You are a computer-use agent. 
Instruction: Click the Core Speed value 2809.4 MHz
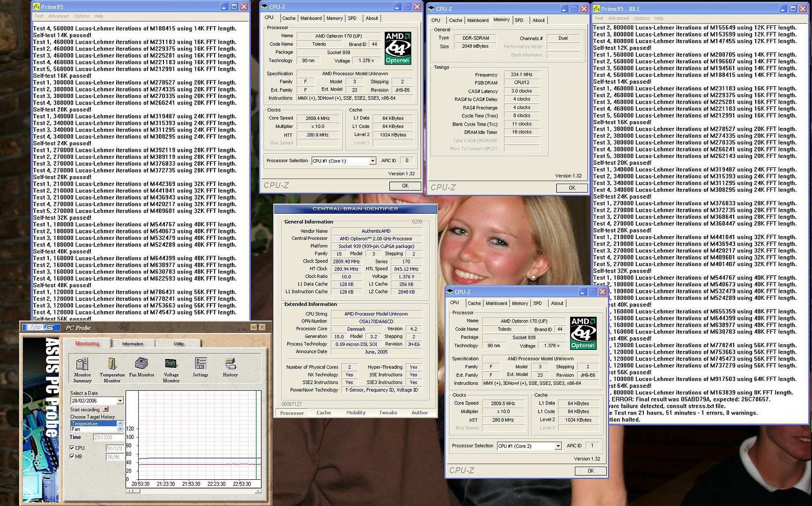pyautogui.click(x=318, y=118)
